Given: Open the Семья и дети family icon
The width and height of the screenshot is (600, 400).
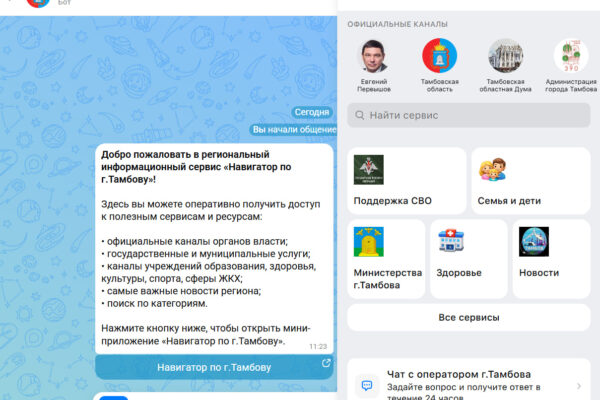Looking at the screenshot, I should point(492,169).
